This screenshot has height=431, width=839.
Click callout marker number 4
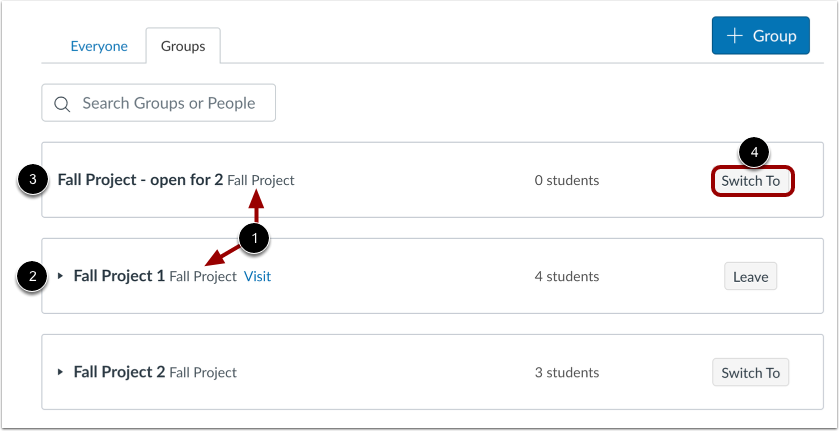(x=754, y=152)
